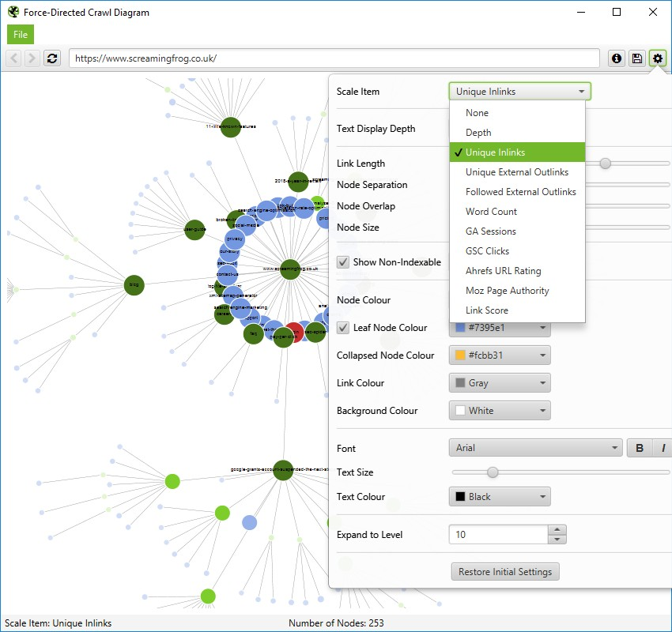Click Restore Initial Settings
The image size is (672, 632).
click(x=504, y=571)
